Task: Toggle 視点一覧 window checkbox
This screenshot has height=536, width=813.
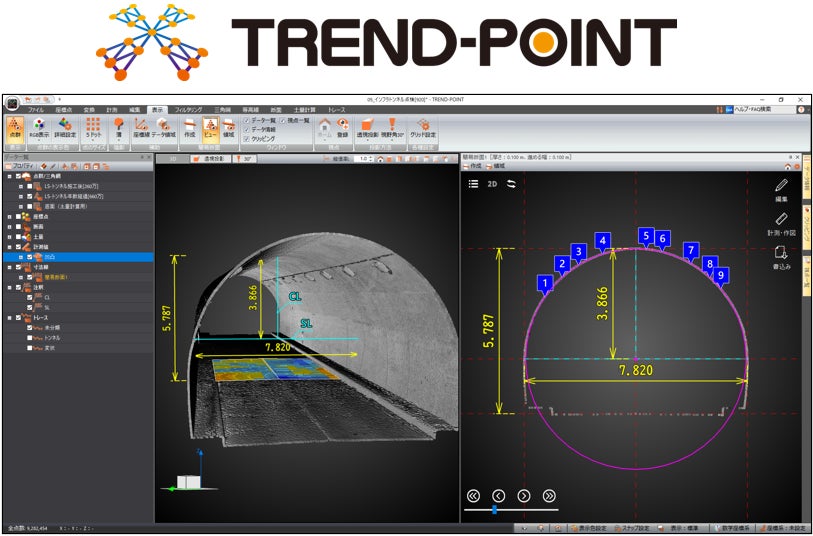Action: tap(283, 121)
